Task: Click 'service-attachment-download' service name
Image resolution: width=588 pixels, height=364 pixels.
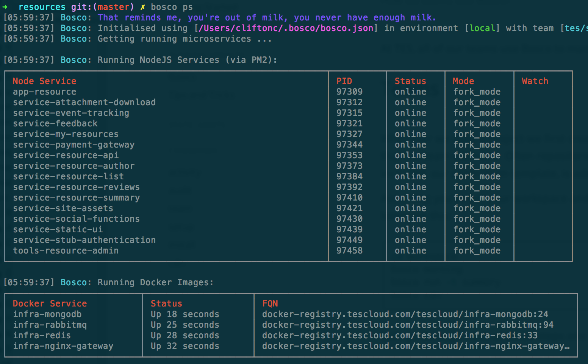Action: [x=84, y=103]
